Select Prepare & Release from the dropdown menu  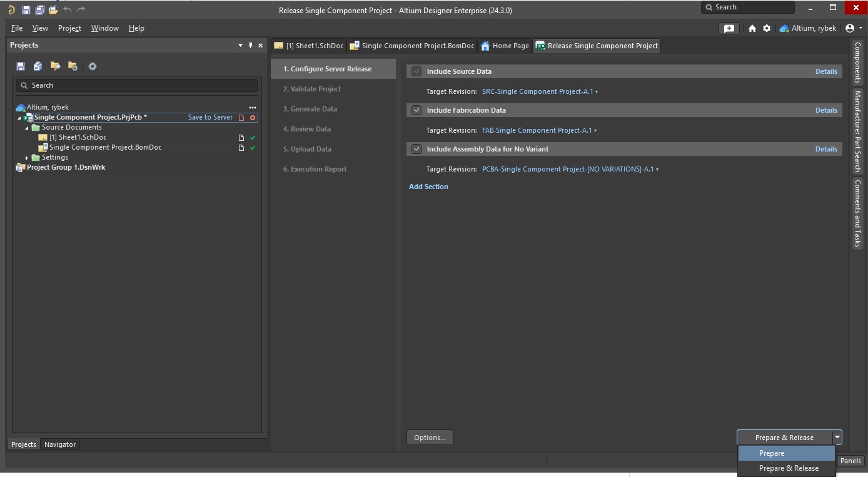click(x=787, y=468)
